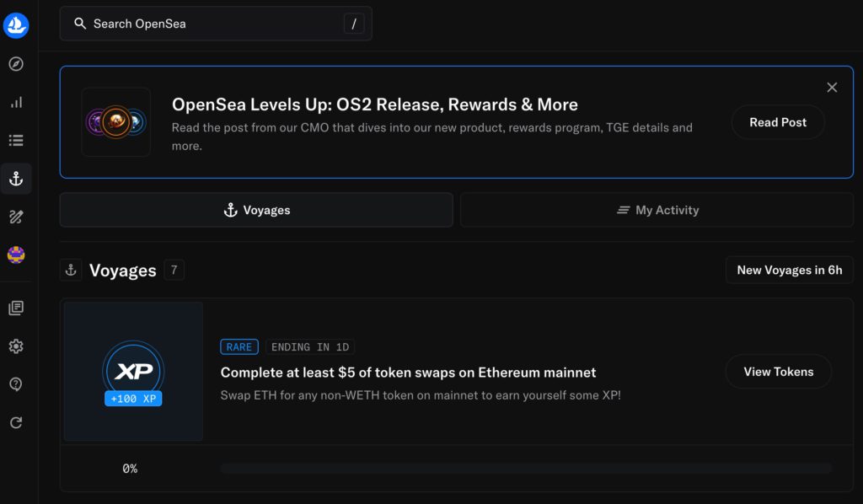Click the magnifier icon in search bar
This screenshot has height=504, width=863.
coord(80,23)
